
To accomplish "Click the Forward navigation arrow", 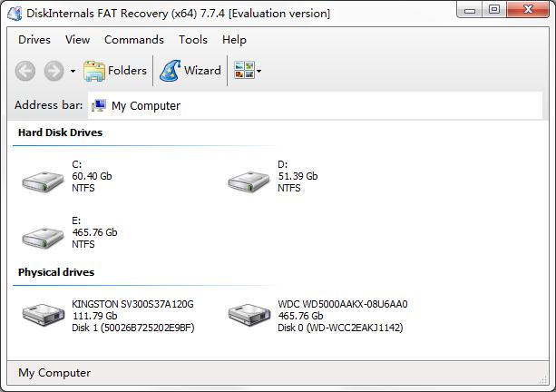I will 54,71.
